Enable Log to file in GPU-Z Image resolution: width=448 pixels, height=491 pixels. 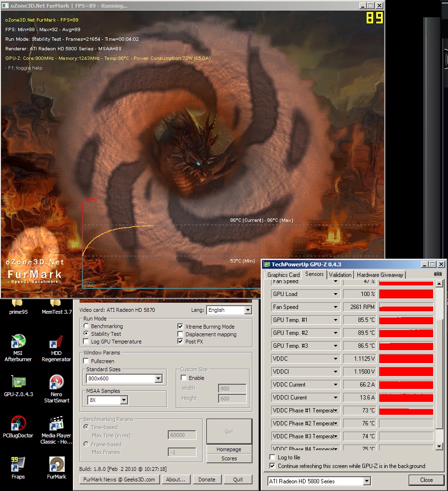point(273,457)
